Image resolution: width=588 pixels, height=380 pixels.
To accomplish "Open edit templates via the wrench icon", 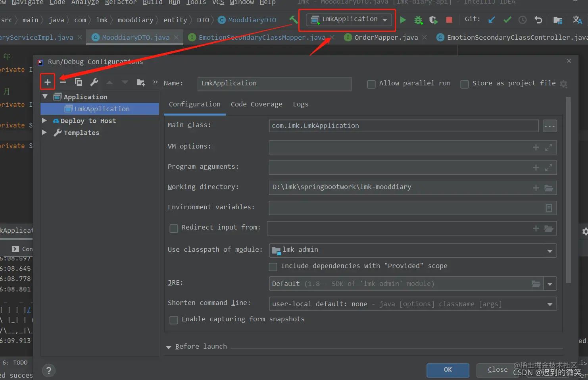I will coord(94,82).
